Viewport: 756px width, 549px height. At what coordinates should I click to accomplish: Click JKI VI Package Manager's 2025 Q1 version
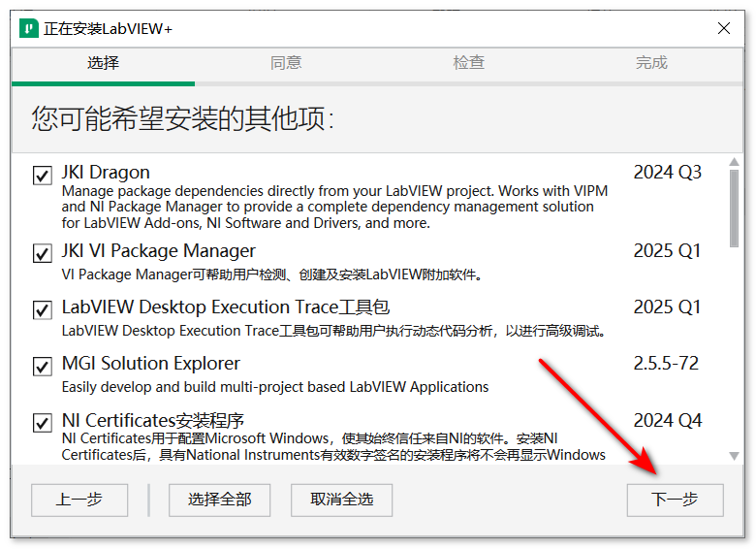667,251
